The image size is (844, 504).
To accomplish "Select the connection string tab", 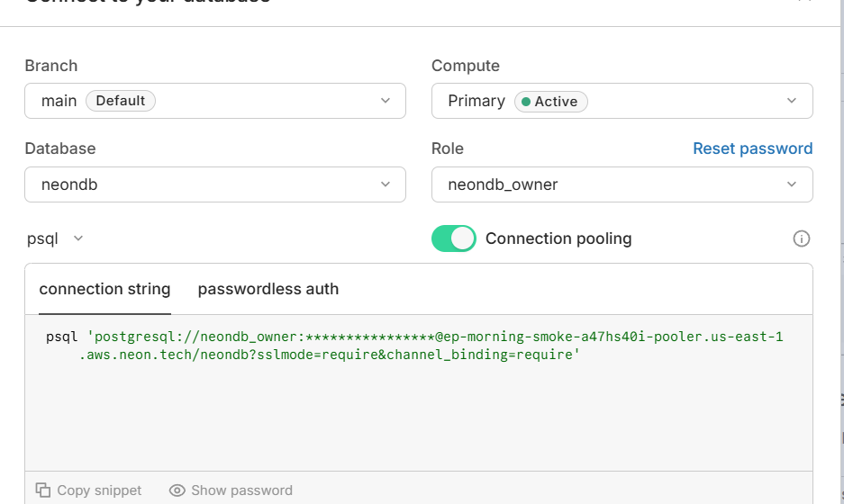I will pyautogui.click(x=104, y=289).
